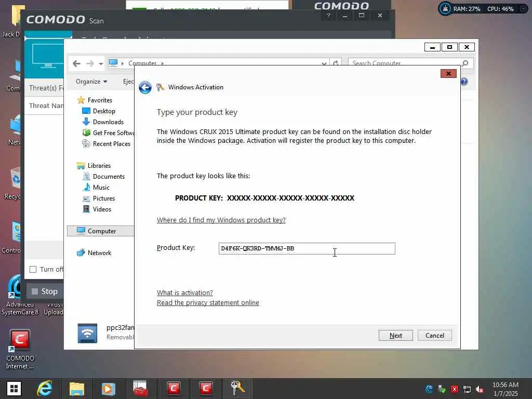Open 'Read the privacy statement online' link
This screenshot has width=532, height=399.
point(208,302)
